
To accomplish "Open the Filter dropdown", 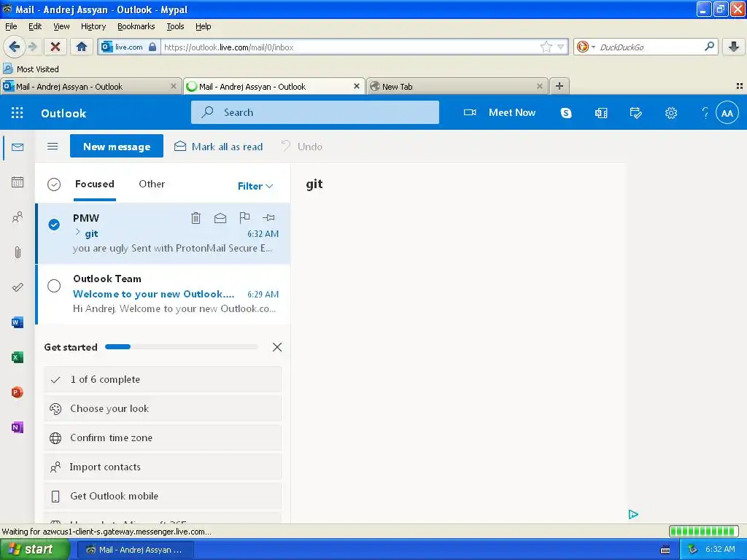I will click(255, 186).
